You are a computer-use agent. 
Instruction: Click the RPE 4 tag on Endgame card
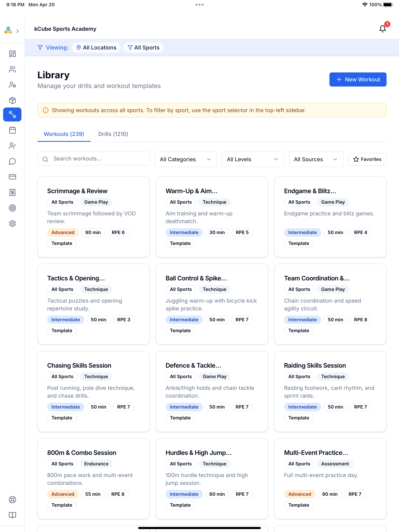point(360,232)
